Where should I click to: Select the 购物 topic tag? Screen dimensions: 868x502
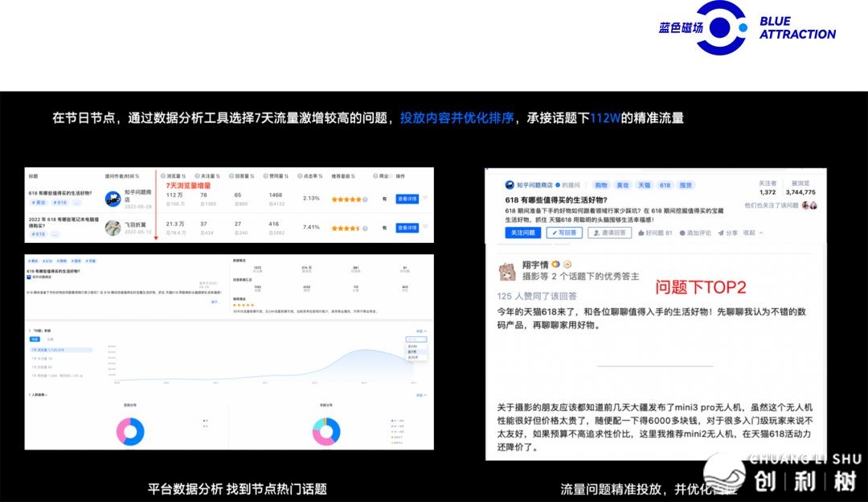[601, 185]
